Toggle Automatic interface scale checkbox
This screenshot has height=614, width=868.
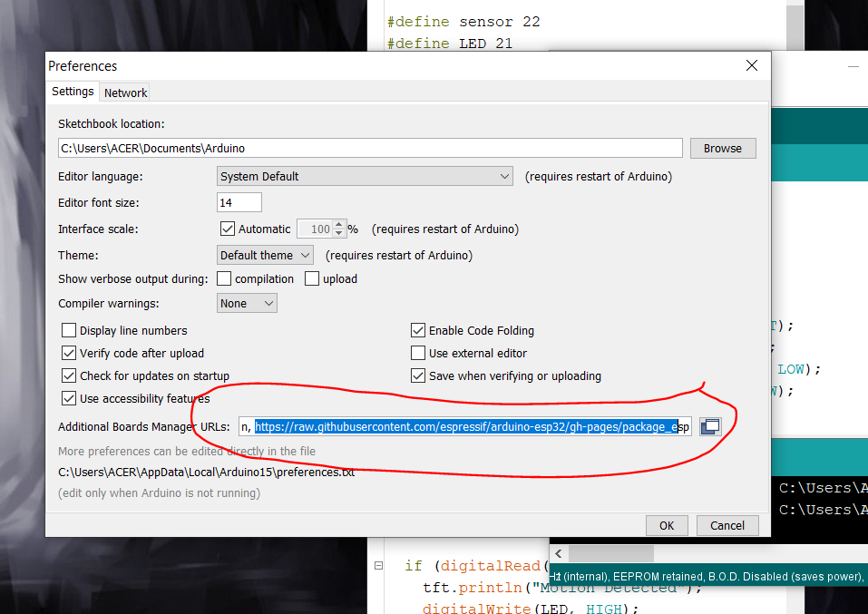click(227, 229)
